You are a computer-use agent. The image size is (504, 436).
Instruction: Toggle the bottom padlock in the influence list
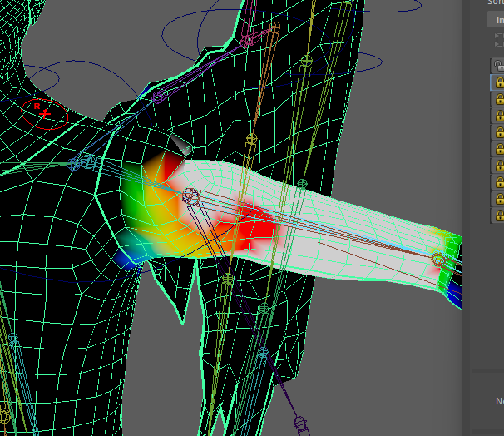point(499,214)
